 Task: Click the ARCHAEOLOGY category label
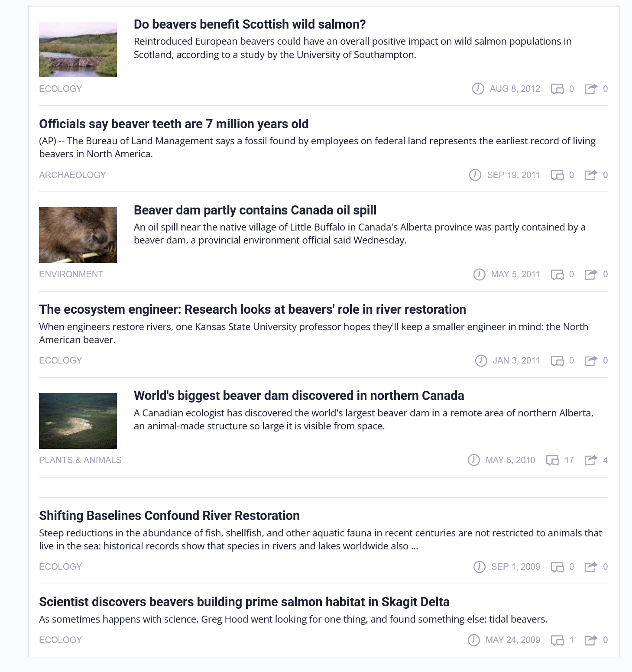pos(72,175)
